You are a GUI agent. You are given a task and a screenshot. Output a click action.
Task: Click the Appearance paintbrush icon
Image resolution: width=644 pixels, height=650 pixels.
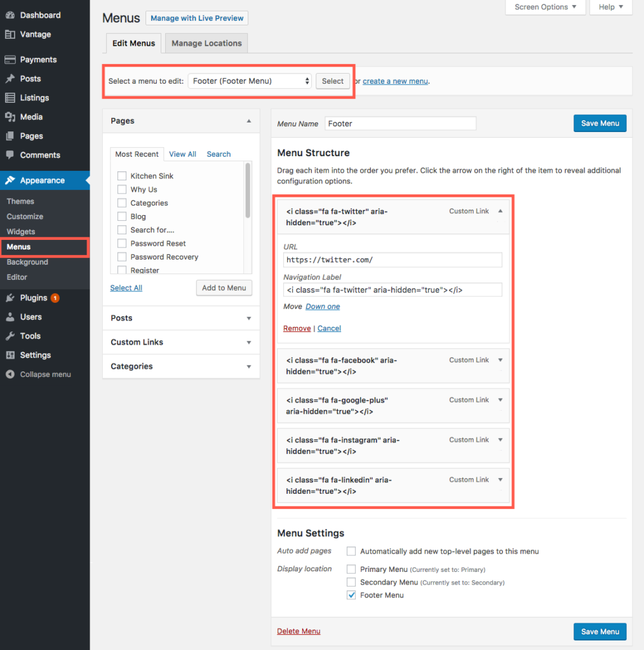[x=11, y=180]
